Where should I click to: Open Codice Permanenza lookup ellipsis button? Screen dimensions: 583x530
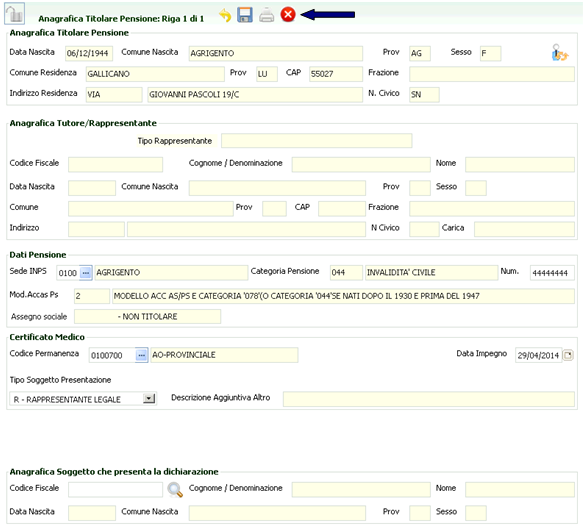141,355
